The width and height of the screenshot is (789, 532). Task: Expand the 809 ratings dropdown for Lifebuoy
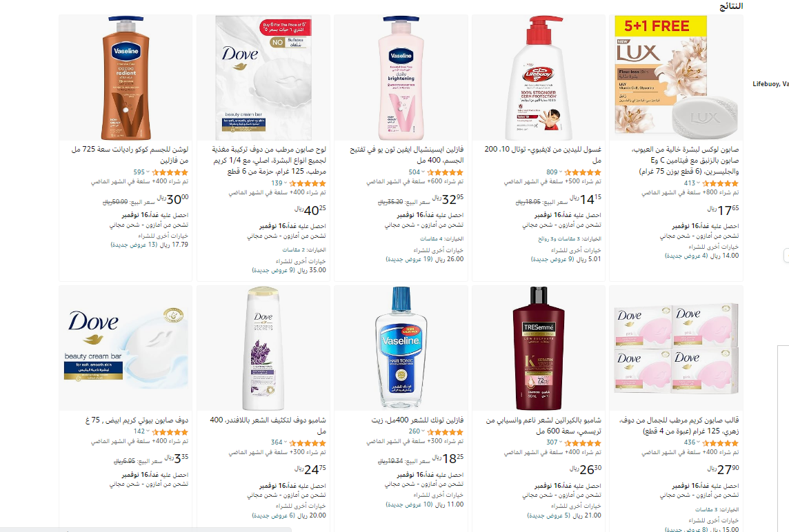tap(554, 172)
